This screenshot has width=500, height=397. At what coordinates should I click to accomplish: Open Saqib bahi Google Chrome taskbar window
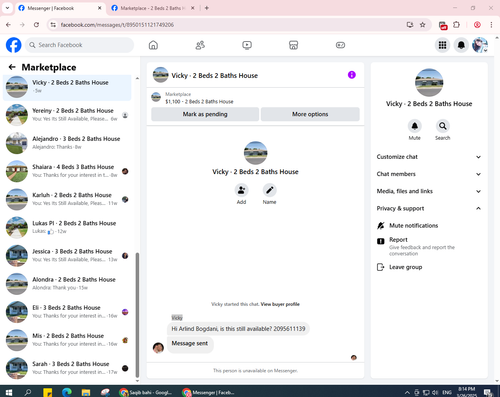tap(146, 392)
